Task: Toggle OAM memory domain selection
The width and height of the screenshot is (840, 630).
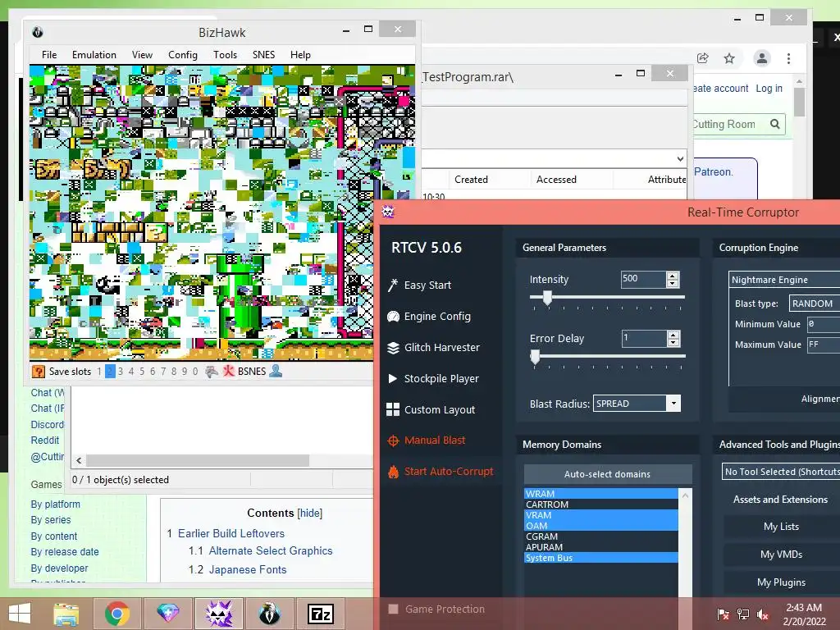Action: [x=600, y=526]
